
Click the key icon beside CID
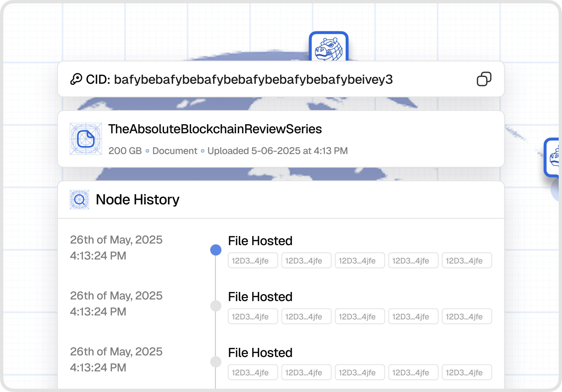coord(76,79)
